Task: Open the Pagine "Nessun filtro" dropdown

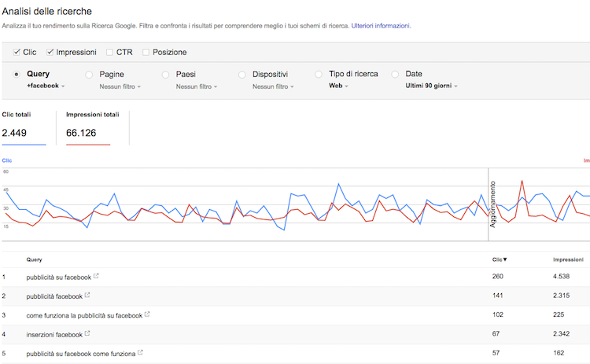Action: pos(120,86)
